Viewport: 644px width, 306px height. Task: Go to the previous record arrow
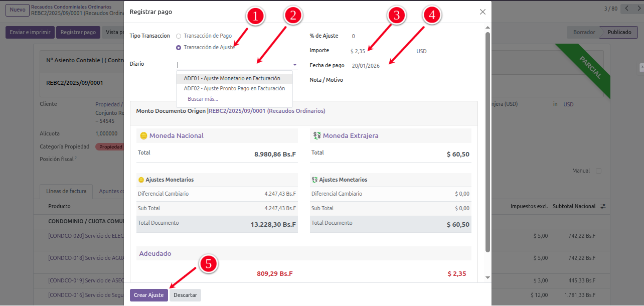[625, 9]
